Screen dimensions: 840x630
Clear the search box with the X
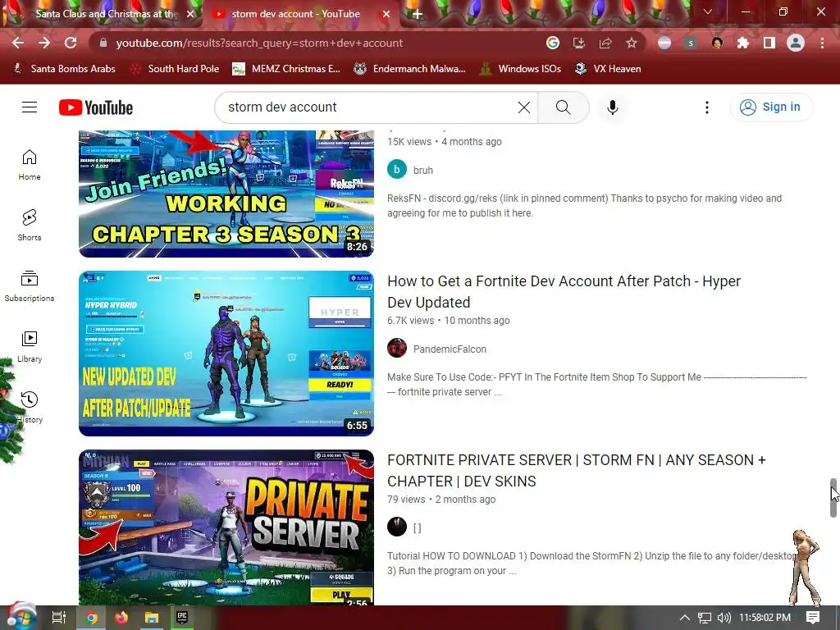pyautogui.click(x=524, y=107)
